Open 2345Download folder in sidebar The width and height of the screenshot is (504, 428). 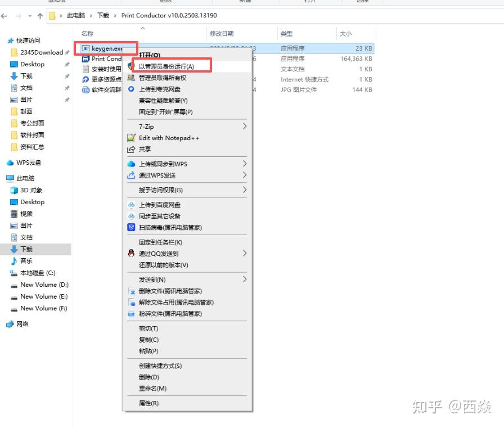(42, 52)
